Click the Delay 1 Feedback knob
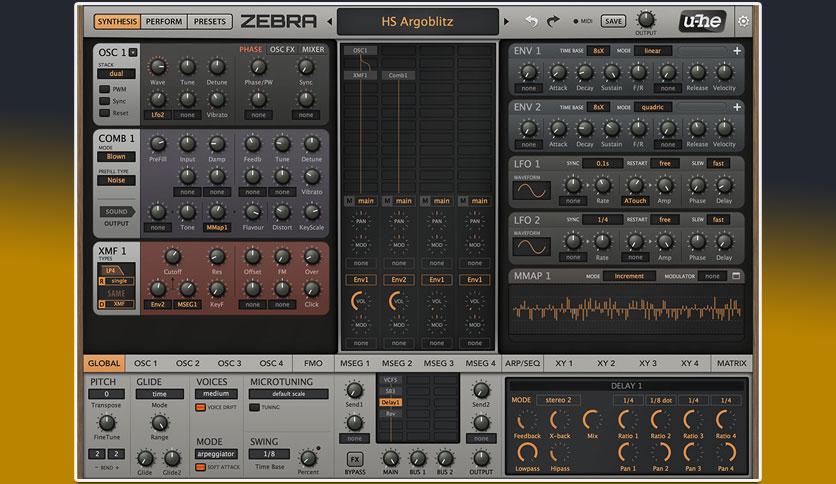The height and width of the screenshot is (484, 836). click(x=527, y=421)
